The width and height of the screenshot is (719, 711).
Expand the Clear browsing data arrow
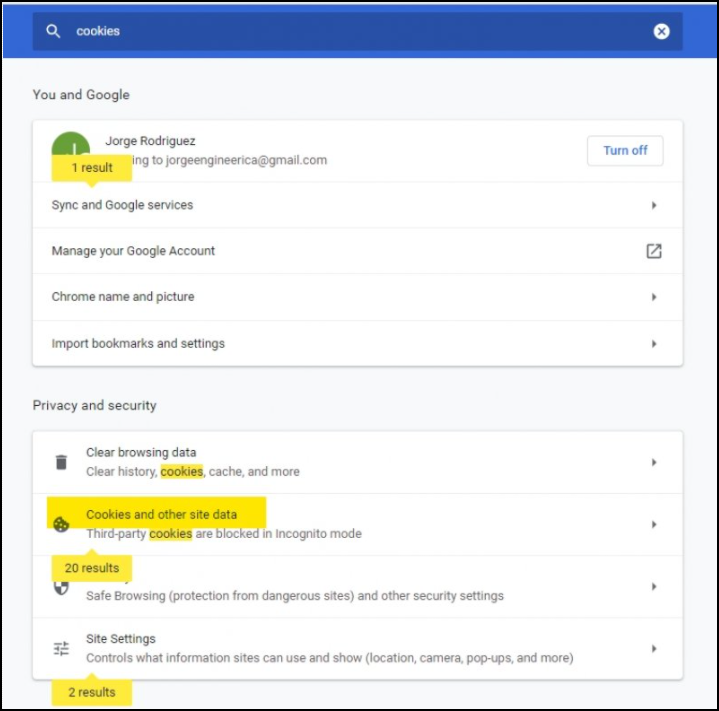click(x=654, y=462)
